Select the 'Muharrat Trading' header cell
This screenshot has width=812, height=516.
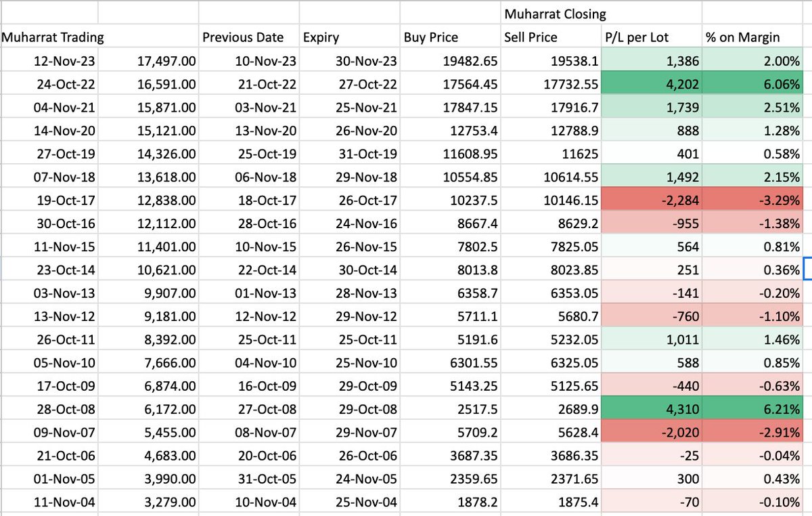(x=49, y=38)
